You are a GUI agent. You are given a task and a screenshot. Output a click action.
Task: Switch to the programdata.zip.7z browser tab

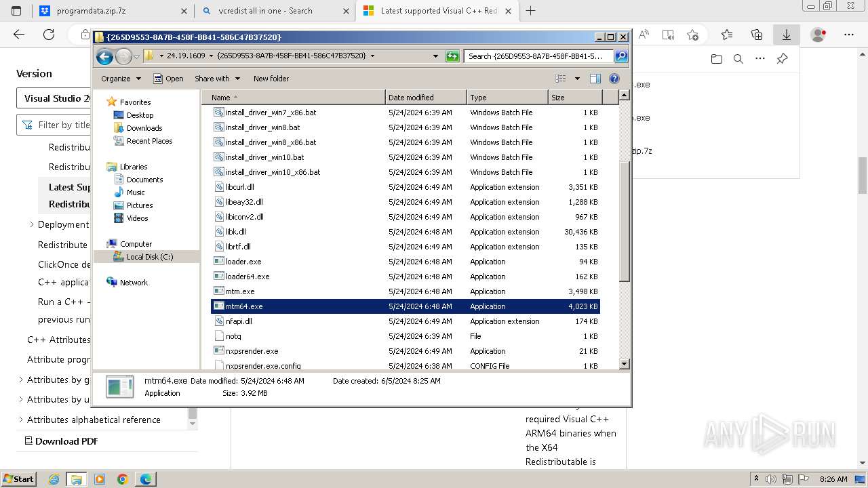[113, 11]
